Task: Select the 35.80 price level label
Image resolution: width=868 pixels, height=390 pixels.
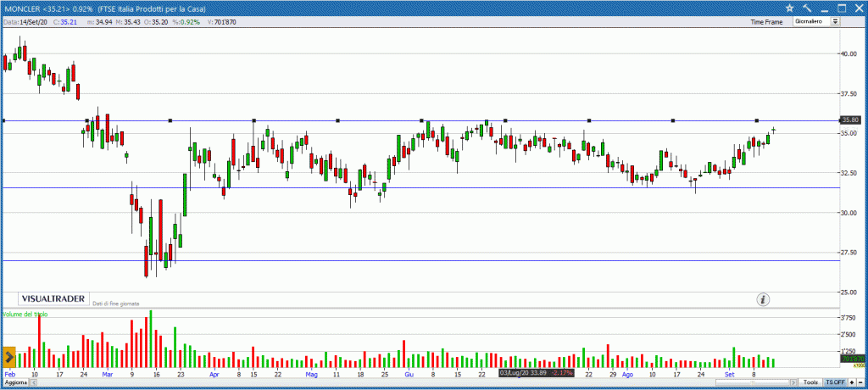Action: pos(849,120)
